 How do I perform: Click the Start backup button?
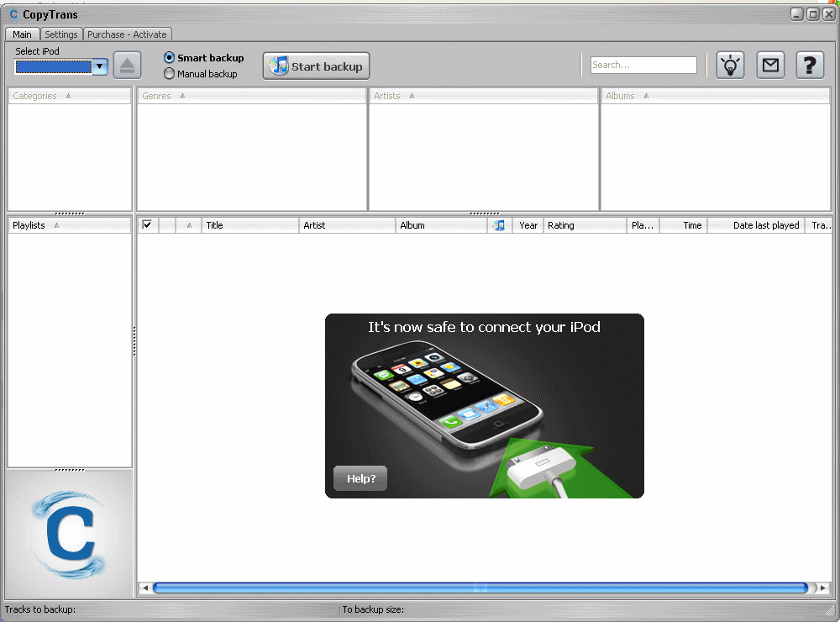click(x=316, y=66)
